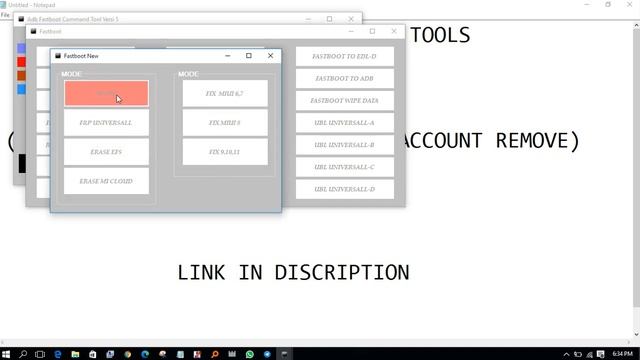Viewport: 640px width, 360px height.
Task: Click the red color square in Adb Fastboot tool
Action: pyautogui.click(x=21, y=62)
